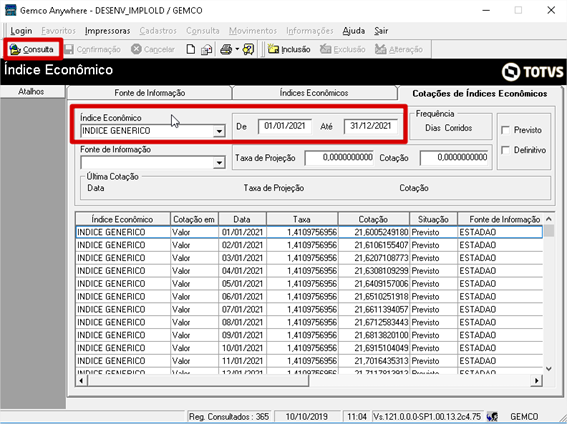Screen dimensions: 567x424
Task: Click the table's scroll up arrow
Action: coord(549,219)
